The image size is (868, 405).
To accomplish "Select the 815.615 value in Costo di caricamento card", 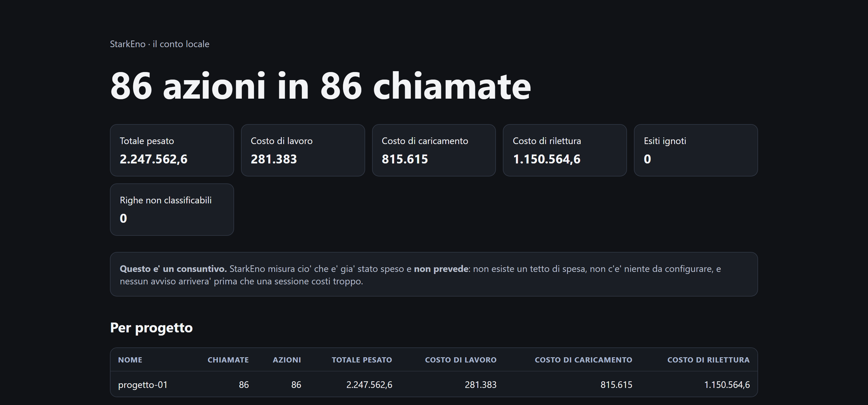I will pyautogui.click(x=405, y=159).
